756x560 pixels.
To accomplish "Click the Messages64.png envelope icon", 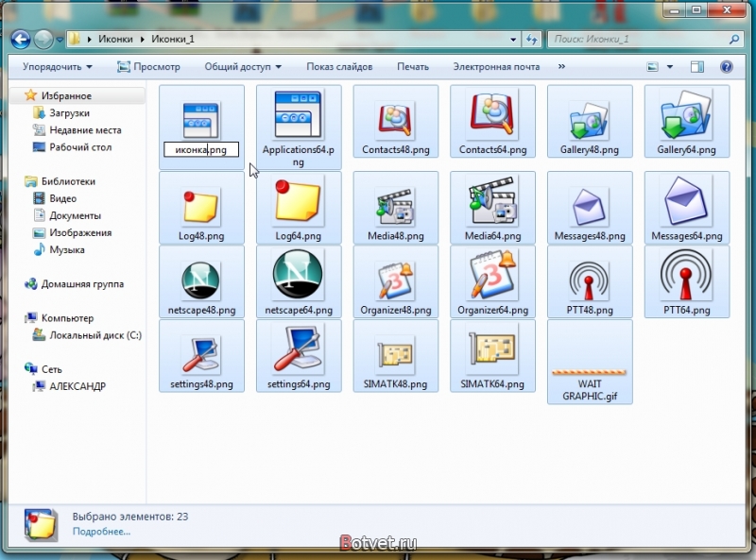I will click(686, 201).
